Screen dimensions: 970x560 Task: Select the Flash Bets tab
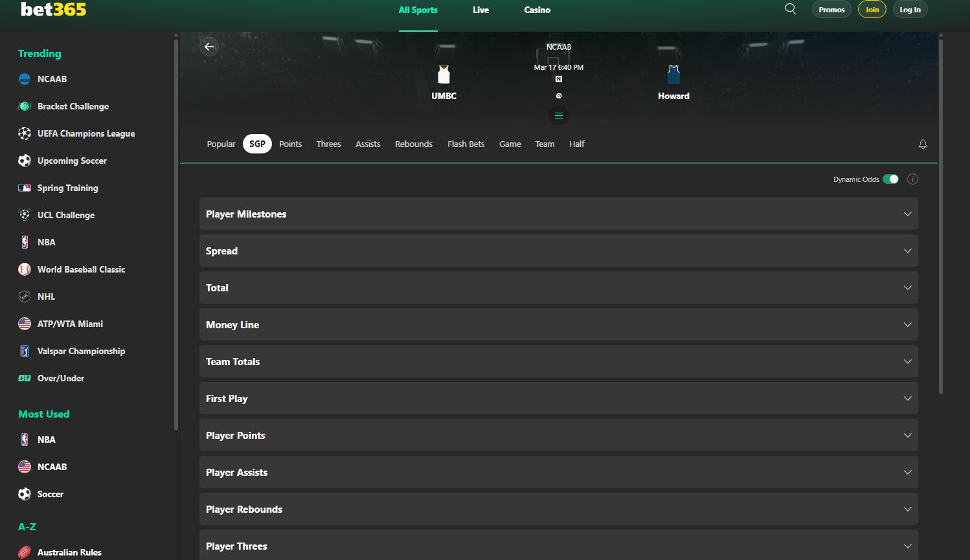(466, 144)
